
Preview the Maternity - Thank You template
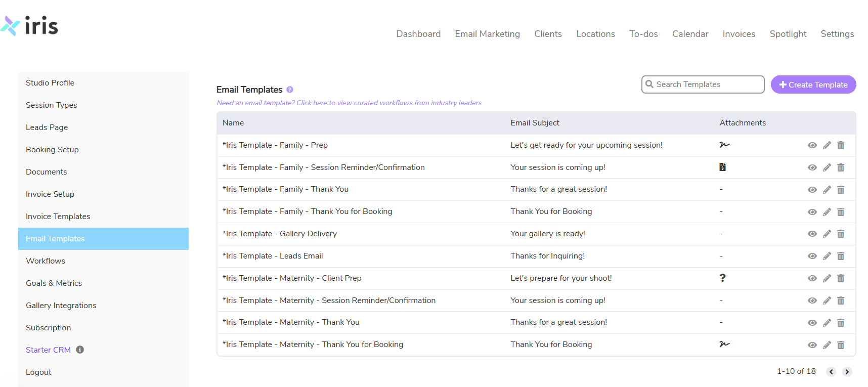pyautogui.click(x=812, y=323)
